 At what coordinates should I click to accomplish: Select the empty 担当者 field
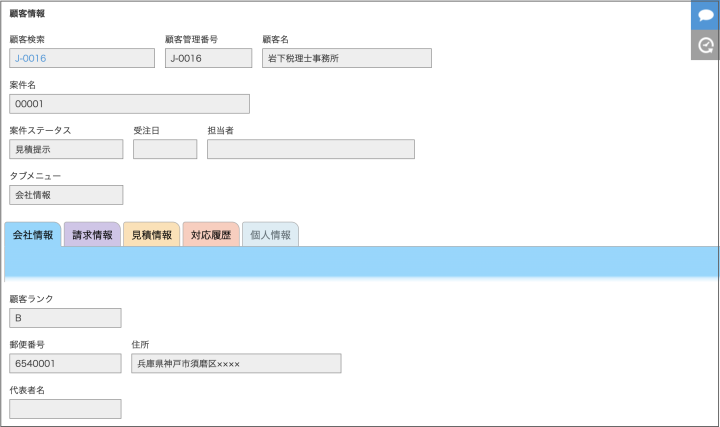pyautogui.click(x=310, y=149)
